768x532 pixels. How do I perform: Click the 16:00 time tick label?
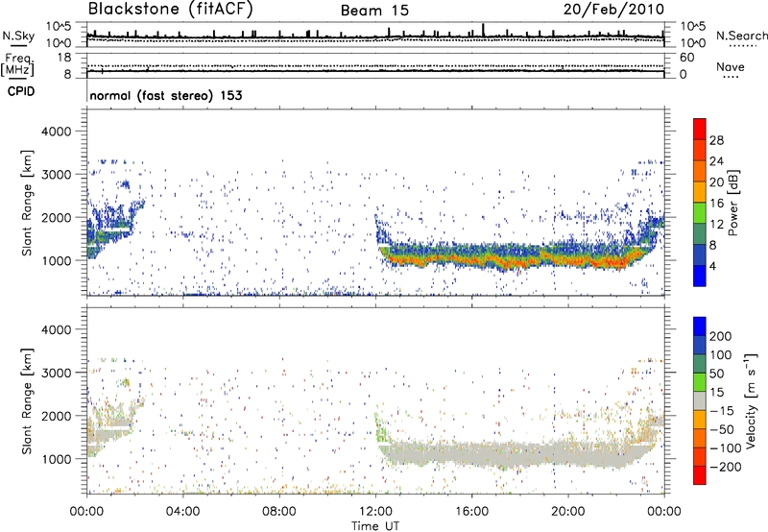(471, 512)
